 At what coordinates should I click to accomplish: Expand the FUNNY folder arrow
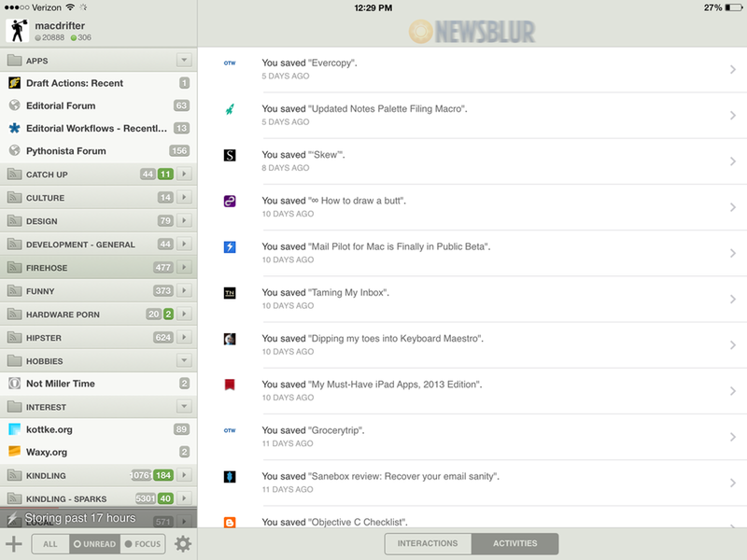pos(184,290)
